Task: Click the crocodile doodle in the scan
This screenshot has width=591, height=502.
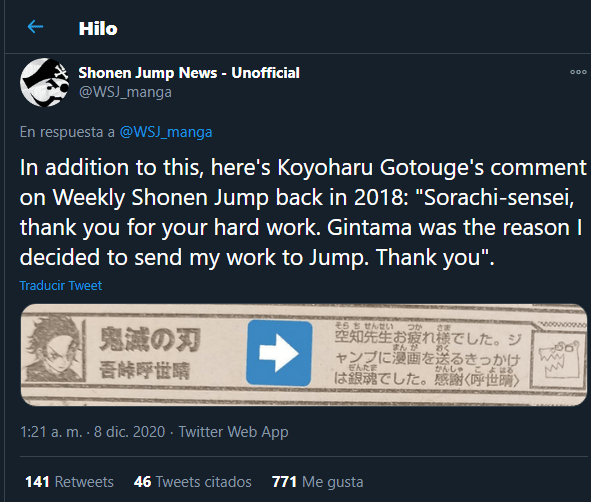Action: tap(558, 358)
